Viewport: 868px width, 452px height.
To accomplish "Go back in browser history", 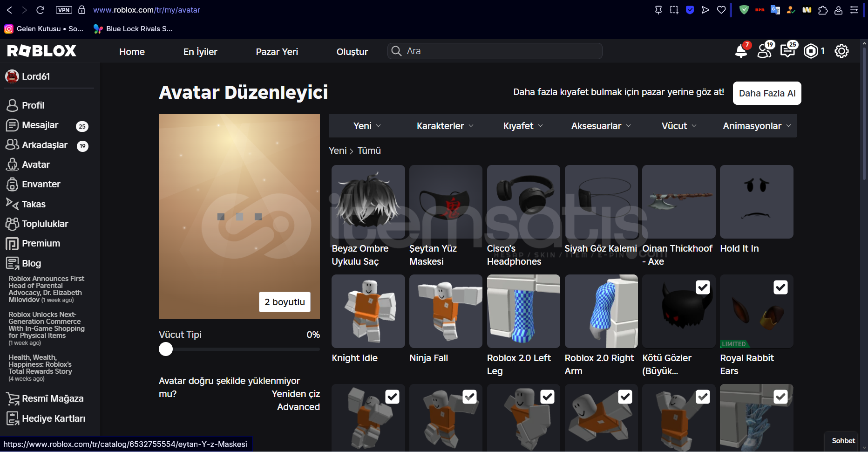I will click(10, 10).
